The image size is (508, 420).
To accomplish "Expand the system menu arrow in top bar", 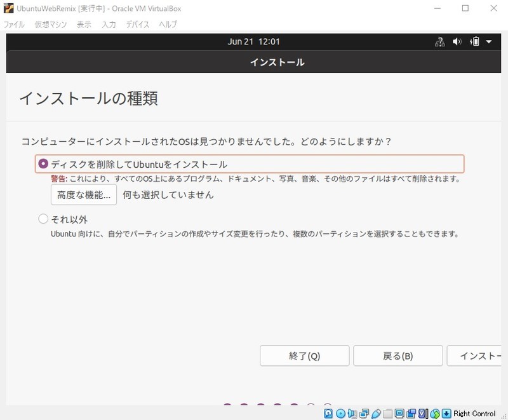I will pyautogui.click(x=489, y=42).
